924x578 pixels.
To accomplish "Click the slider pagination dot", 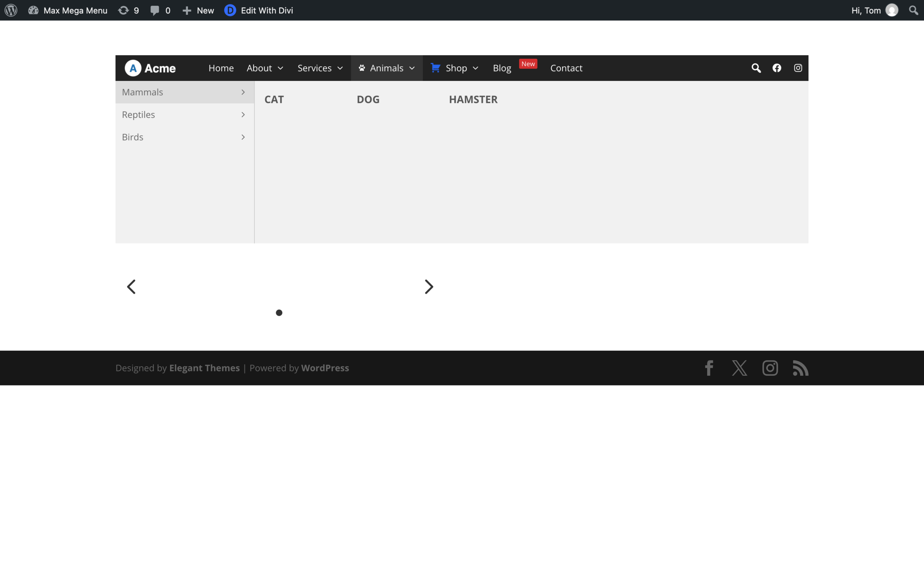I will [x=279, y=313].
